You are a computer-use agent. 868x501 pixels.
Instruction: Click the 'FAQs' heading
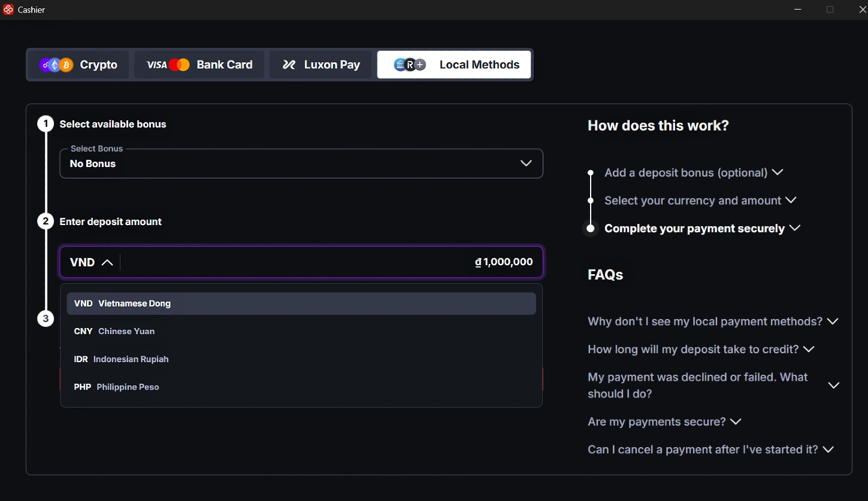click(x=606, y=275)
